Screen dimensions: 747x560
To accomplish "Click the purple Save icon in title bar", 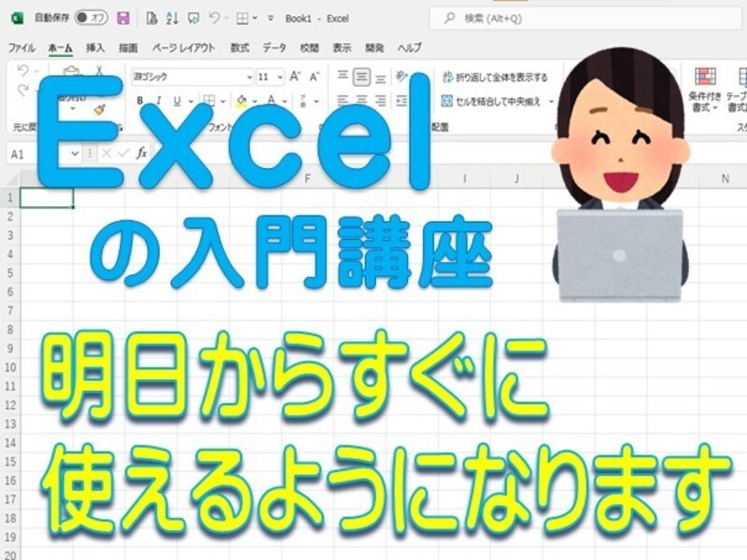I will pyautogui.click(x=124, y=18).
